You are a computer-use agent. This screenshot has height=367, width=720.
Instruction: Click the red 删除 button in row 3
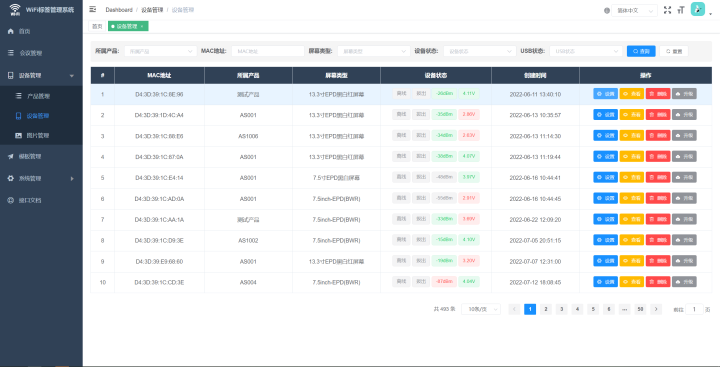(x=658, y=136)
